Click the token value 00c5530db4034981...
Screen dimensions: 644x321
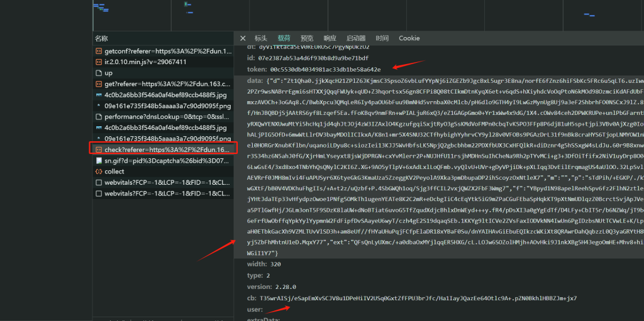(x=321, y=70)
